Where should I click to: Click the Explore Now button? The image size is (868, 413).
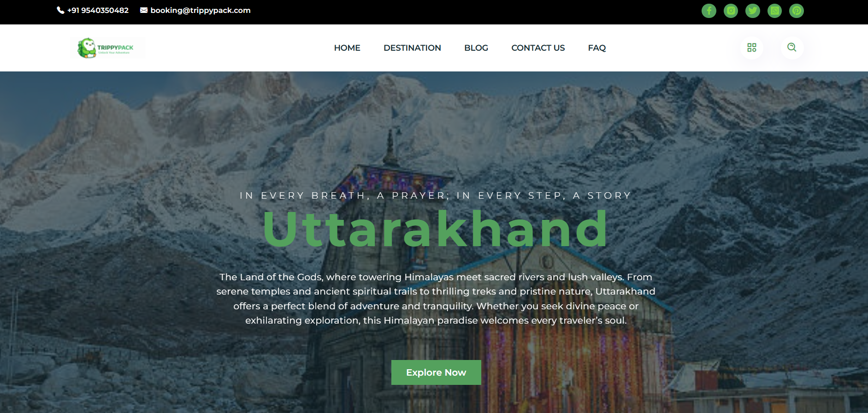436,372
